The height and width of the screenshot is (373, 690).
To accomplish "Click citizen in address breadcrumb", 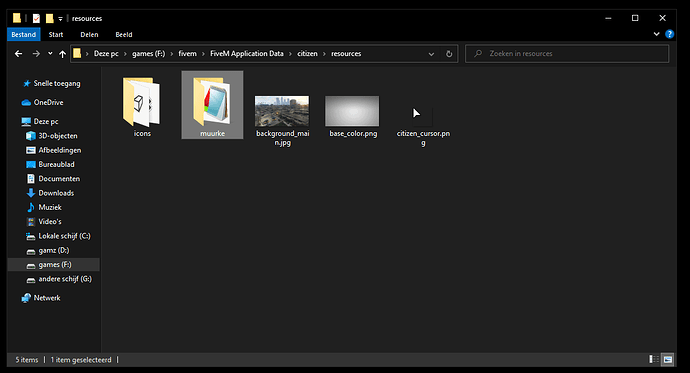I will pos(307,54).
